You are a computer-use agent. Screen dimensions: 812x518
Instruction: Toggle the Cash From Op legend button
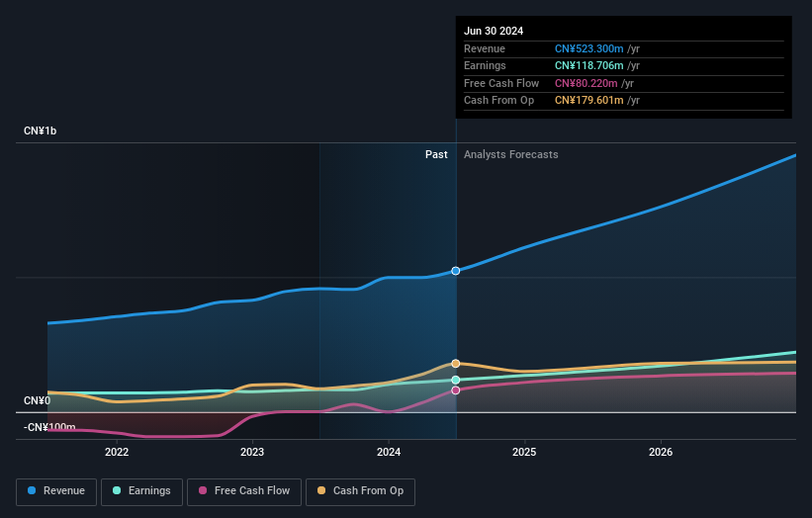pyautogui.click(x=360, y=491)
